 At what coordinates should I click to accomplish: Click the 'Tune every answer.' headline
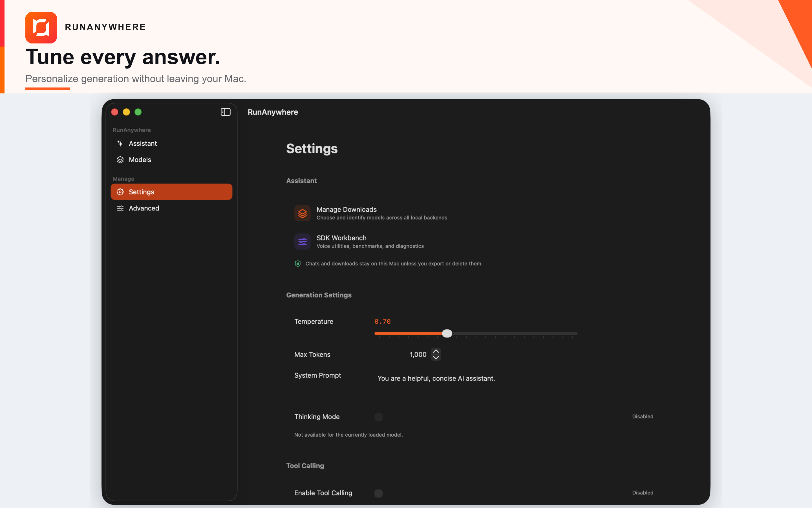(x=123, y=57)
